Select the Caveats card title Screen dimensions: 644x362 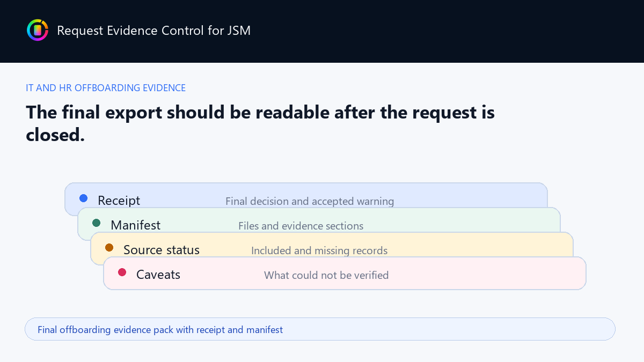point(158,275)
